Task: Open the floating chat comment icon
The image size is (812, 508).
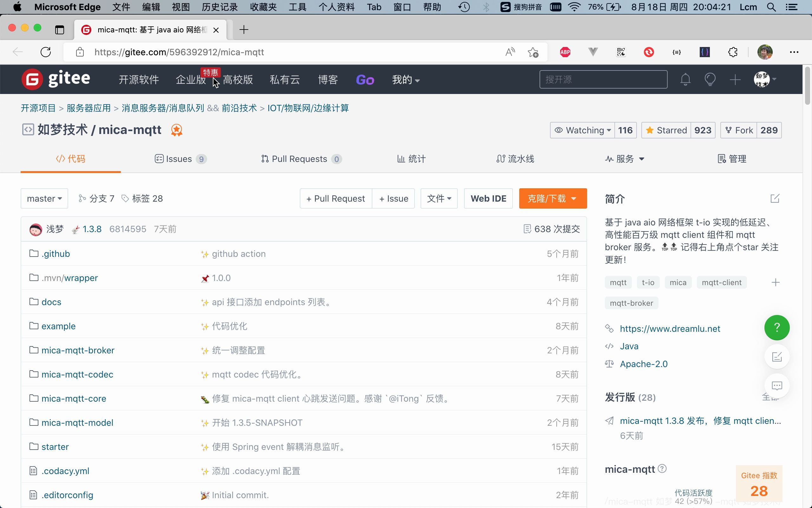Action: (x=777, y=385)
